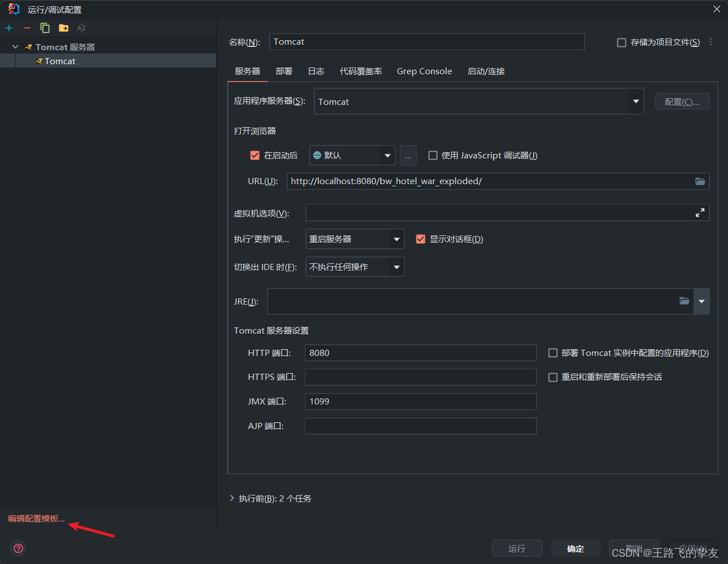The width and height of the screenshot is (728, 564).
Task: Click the HTTP port field with 8080
Action: [x=420, y=353]
